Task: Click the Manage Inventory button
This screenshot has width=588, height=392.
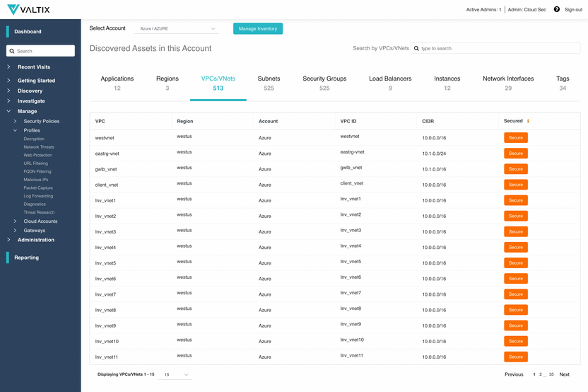Action: click(258, 28)
